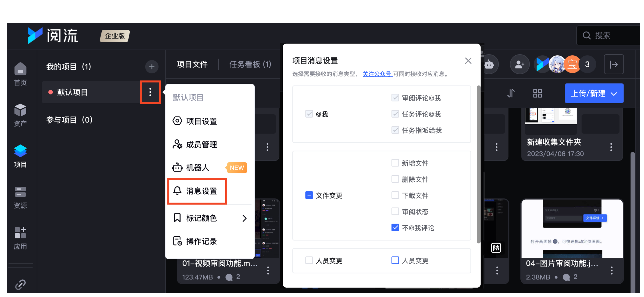
Task: Add a new project with the plus icon
Action: click(152, 67)
